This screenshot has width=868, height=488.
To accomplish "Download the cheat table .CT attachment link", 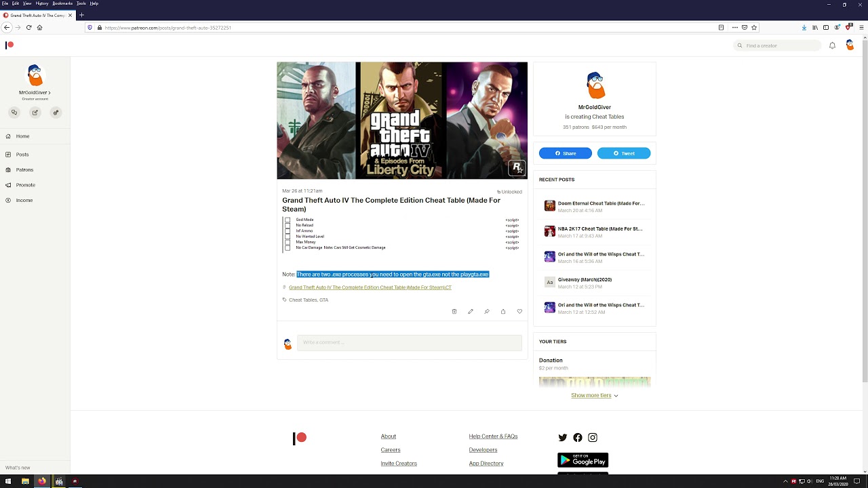I will (370, 287).
